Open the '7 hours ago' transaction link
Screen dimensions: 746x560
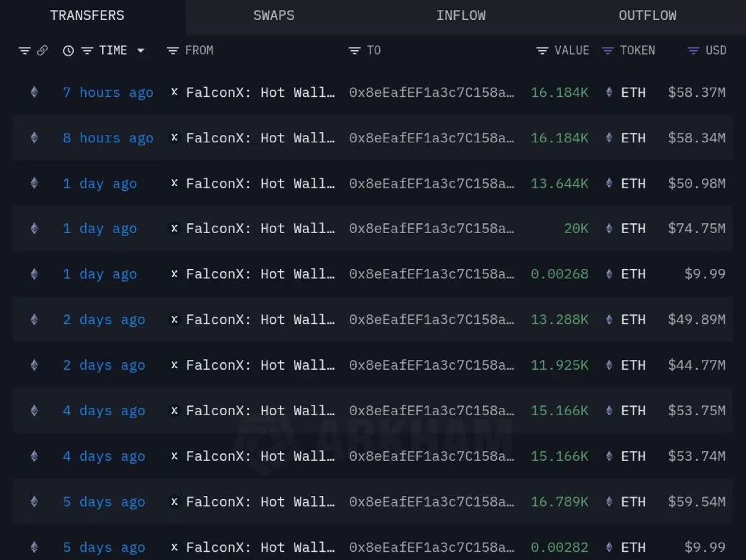coord(108,93)
